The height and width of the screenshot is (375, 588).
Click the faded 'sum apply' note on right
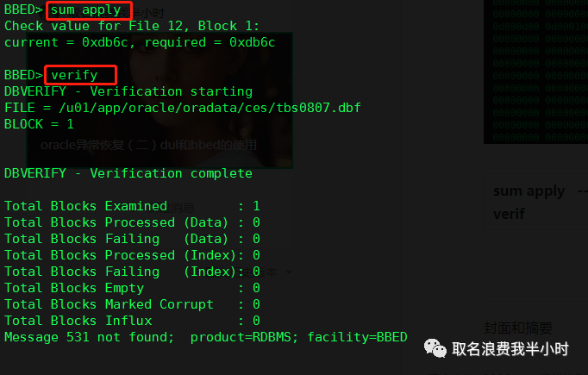coord(529,191)
